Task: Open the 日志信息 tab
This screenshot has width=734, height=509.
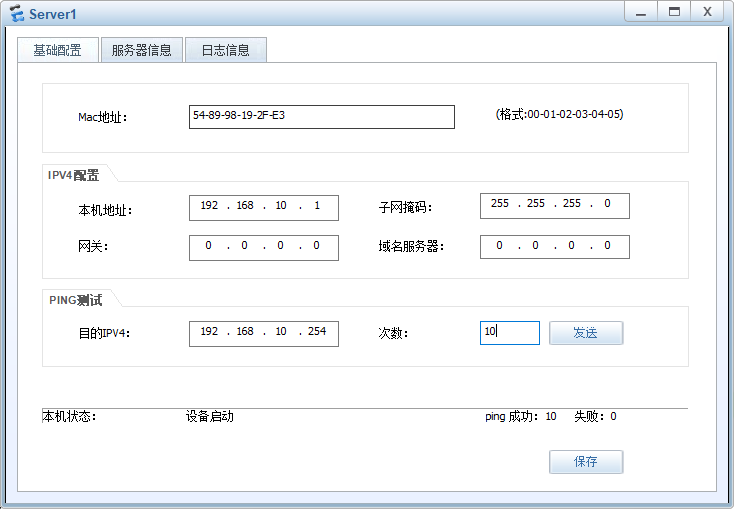Action: pos(225,50)
